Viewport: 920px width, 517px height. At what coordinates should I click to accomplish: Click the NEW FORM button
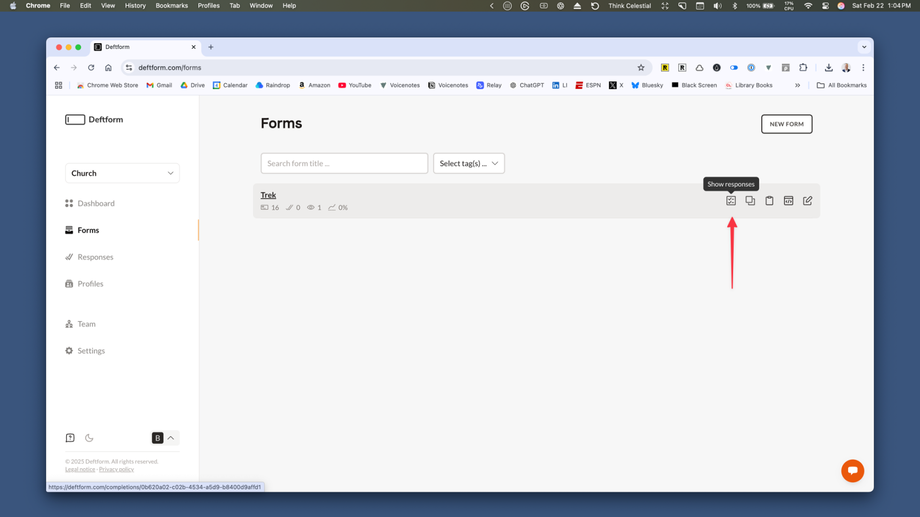[787, 124]
